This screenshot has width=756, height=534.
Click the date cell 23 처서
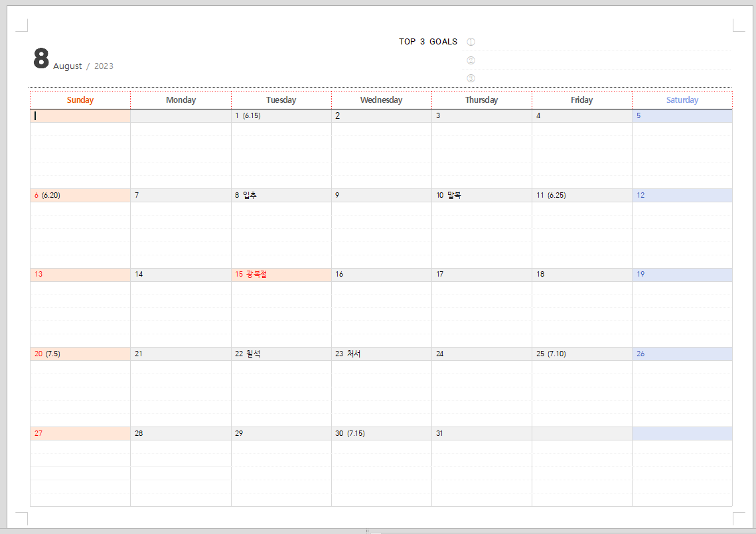pyautogui.click(x=382, y=354)
